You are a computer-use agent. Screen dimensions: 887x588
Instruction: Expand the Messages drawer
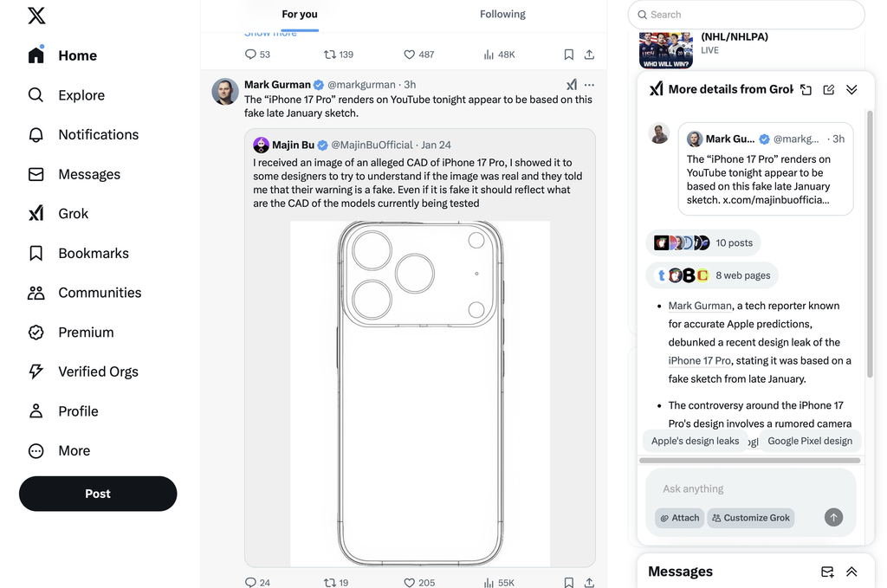coord(851,572)
